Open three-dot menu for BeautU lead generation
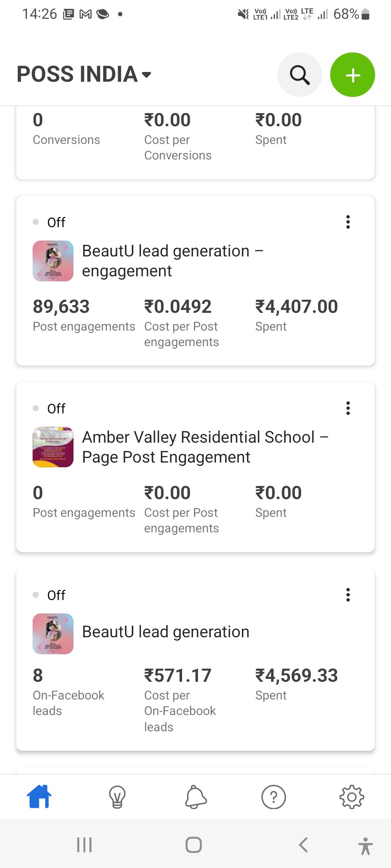The height and width of the screenshot is (868, 391). click(x=348, y=595)
